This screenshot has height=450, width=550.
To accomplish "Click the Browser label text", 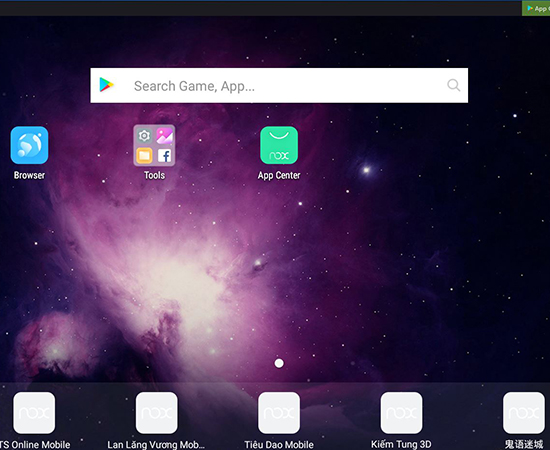I will coord(29,175).
